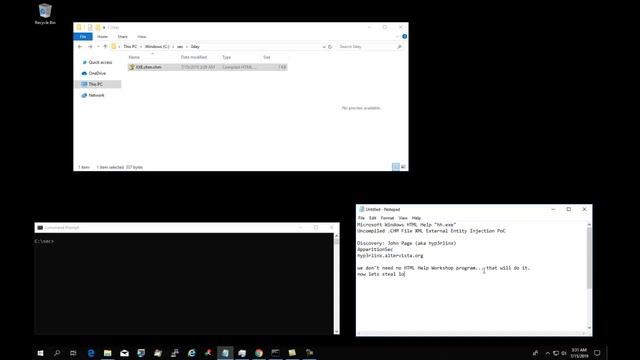Open the Recycle Bin desktop icon

point(45,14)
